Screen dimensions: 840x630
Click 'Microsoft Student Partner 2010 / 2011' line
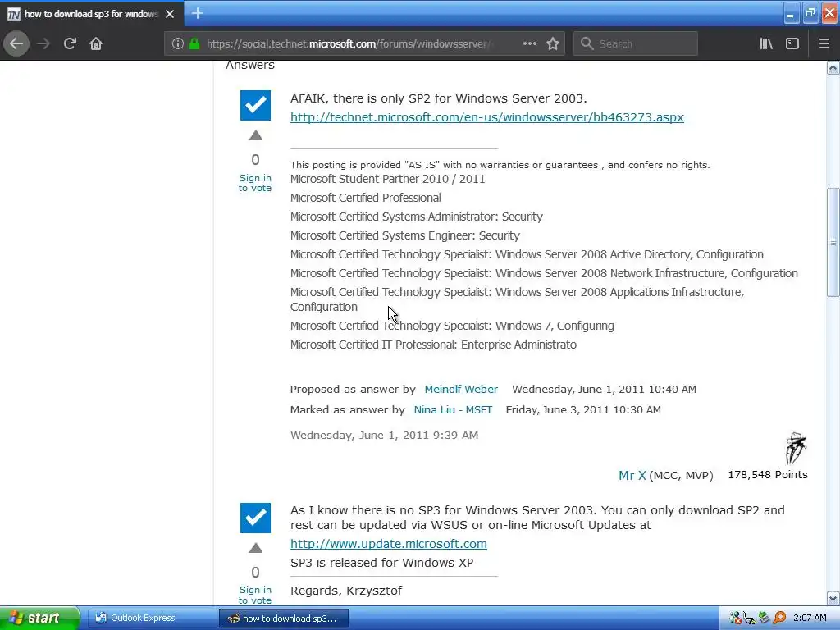tap(387, 179)
